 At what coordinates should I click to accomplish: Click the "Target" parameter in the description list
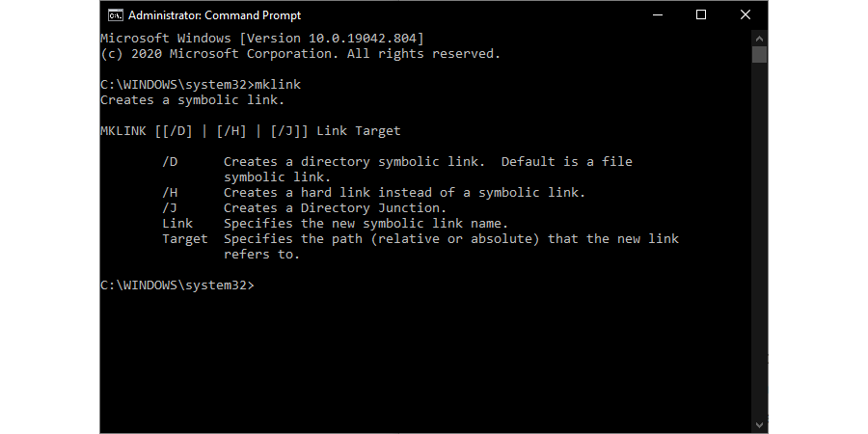click(185, 239)
